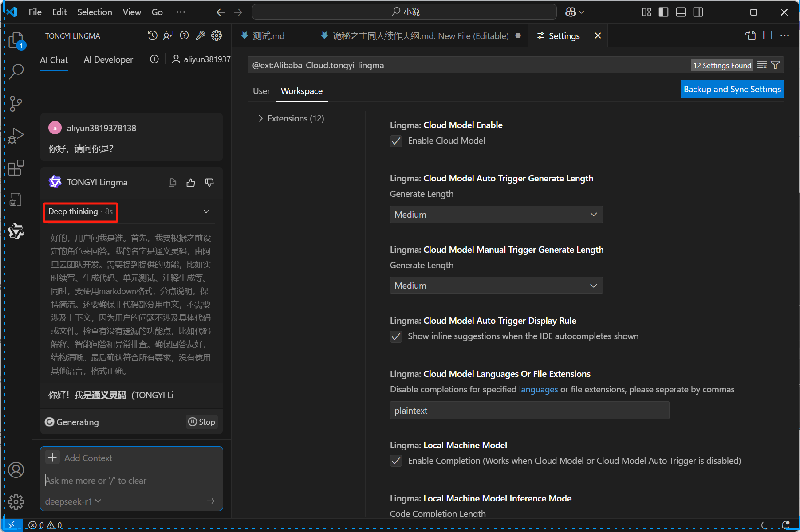
Task: Click the plaintext extensions input field
Action: click(529, 411)
